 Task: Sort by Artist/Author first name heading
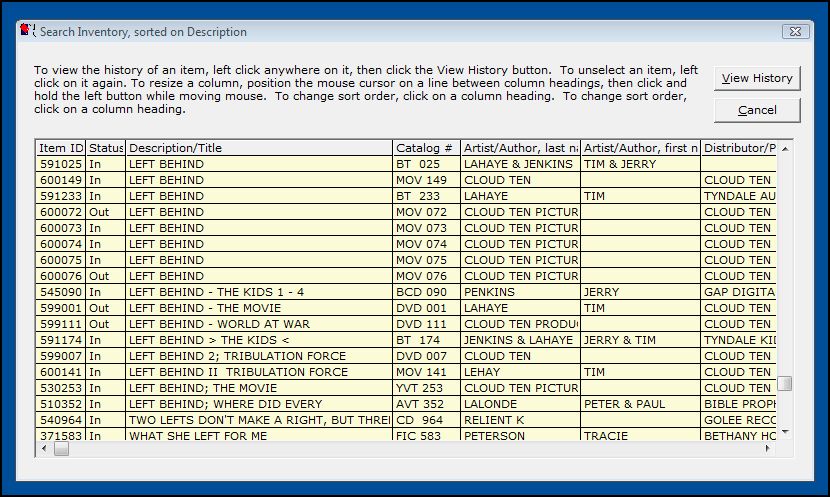click(640, 148)
